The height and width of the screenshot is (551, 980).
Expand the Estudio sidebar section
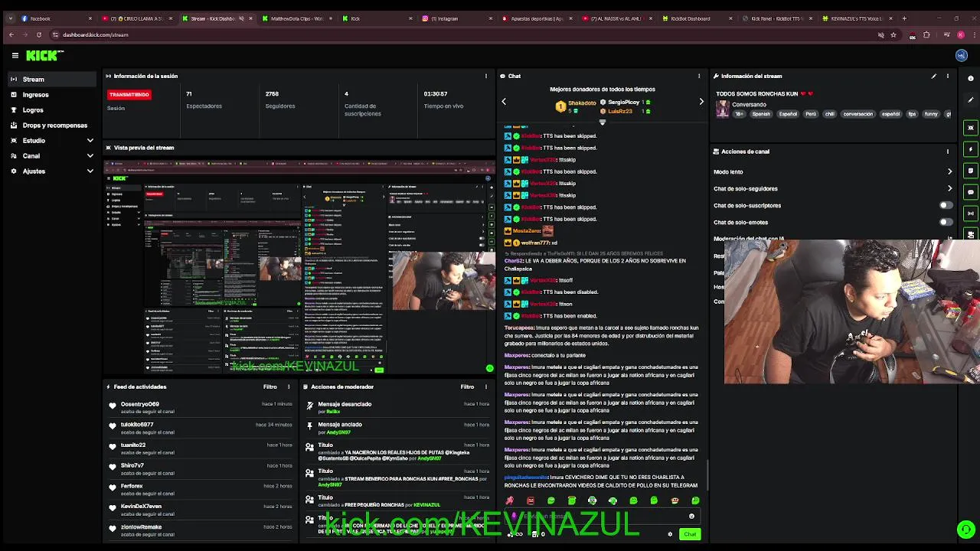point(51,140)
